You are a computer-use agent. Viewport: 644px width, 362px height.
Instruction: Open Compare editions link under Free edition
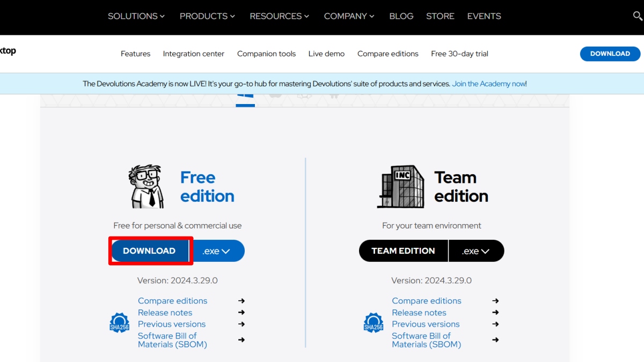pos(172,301)
